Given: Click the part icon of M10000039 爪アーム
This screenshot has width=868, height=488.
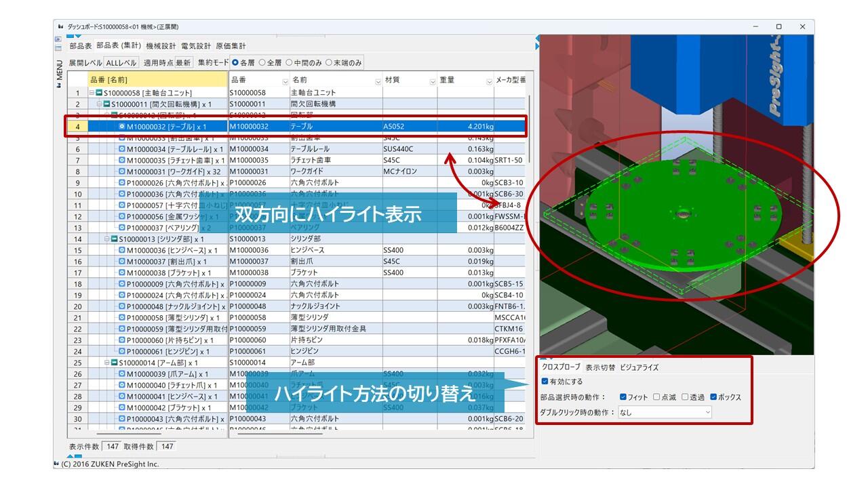Looking at the screenshot, I should coord(122,373).
